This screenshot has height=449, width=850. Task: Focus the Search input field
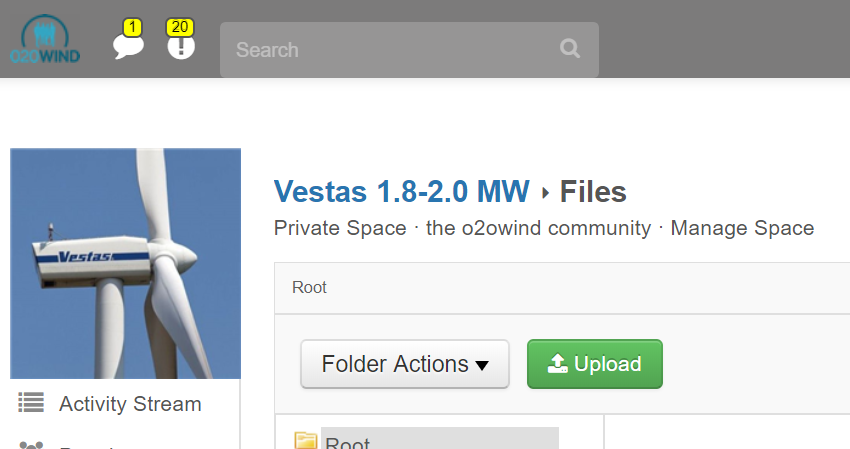coord(409,49)
